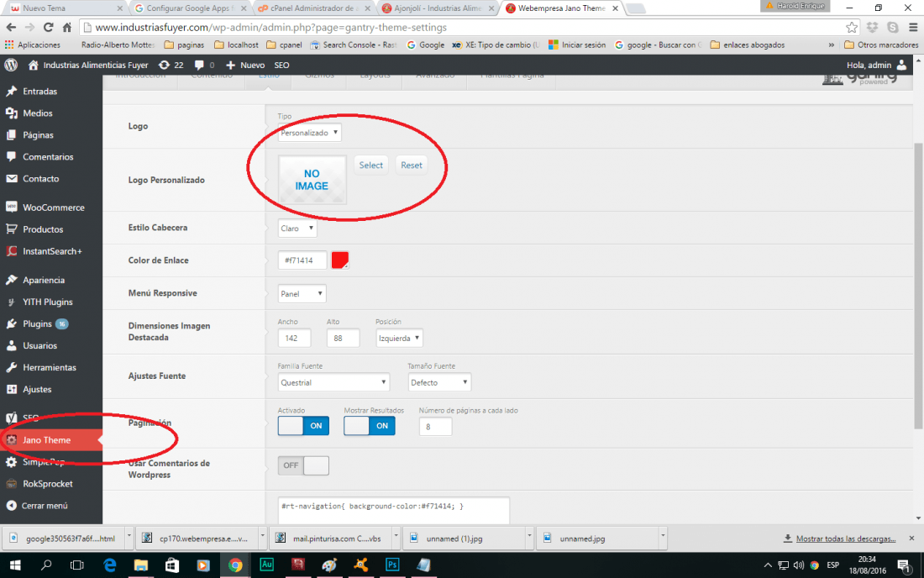Click Alto height input field
Screen dimensions: 924x578
point(343,339)
